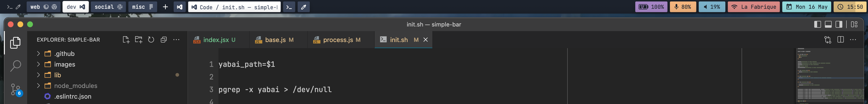Refresh the Explorer file tree
The image size is (868, 104).
[x=151, y=40]
